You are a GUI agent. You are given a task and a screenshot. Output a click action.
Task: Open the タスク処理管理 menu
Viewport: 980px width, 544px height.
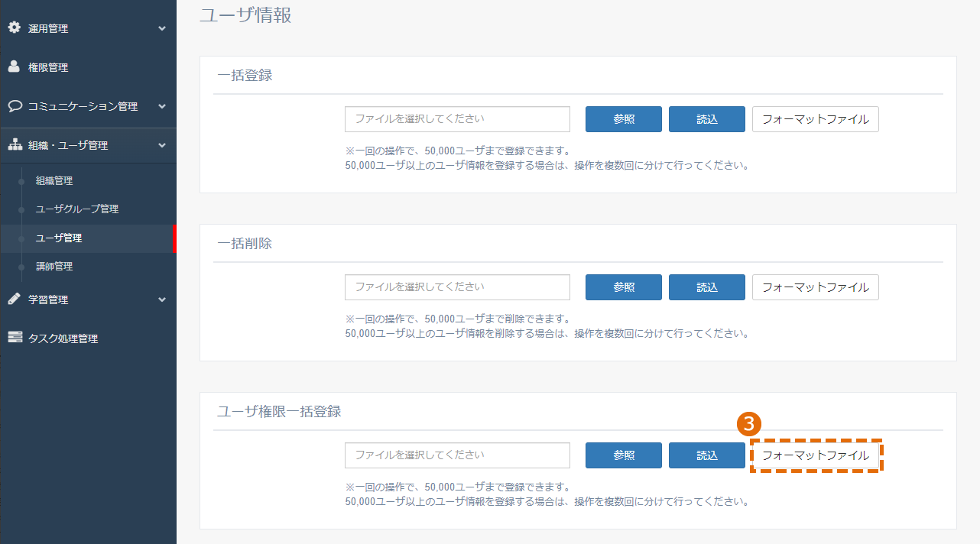pos(88,338)
